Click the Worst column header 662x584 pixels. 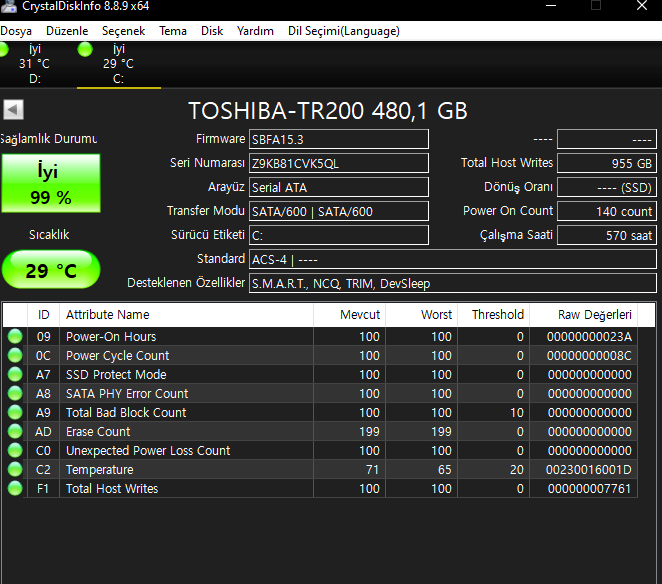pos(421,315)
